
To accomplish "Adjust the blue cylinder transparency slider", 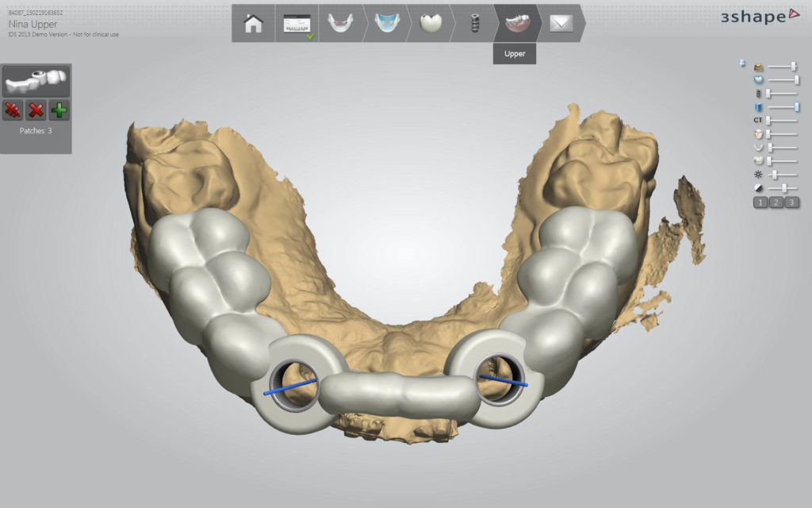I will 783,107.
